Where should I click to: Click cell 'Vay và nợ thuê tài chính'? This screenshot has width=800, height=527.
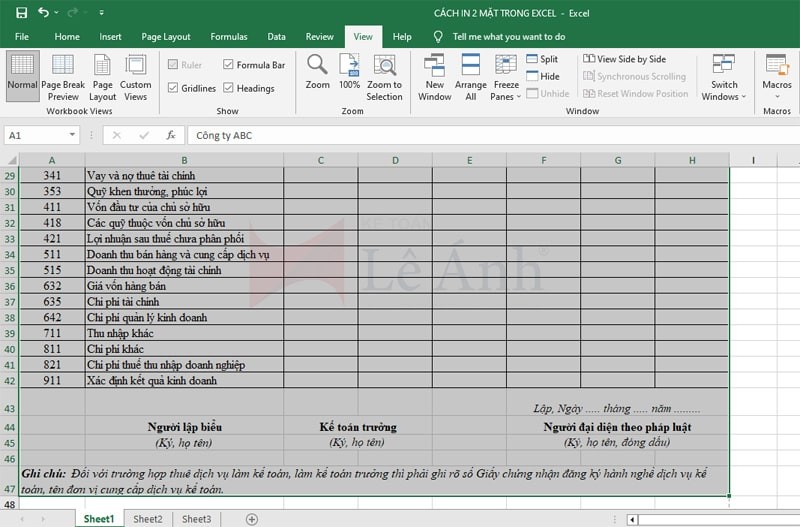[x=184, y=175]
